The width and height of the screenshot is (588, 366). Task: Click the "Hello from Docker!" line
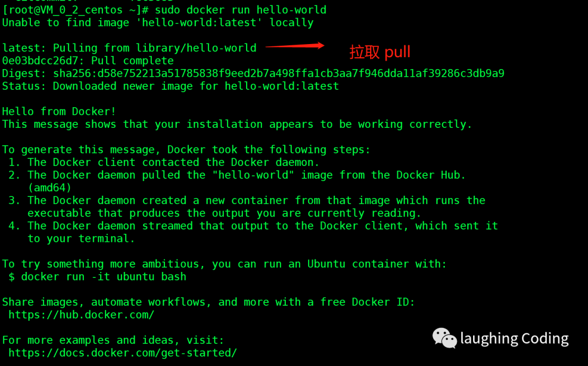59,111
